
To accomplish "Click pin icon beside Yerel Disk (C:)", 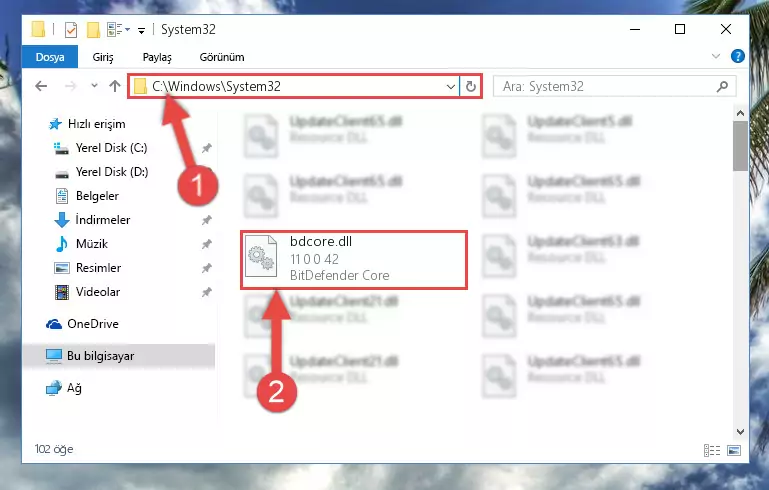I will (x=206, y=148).
